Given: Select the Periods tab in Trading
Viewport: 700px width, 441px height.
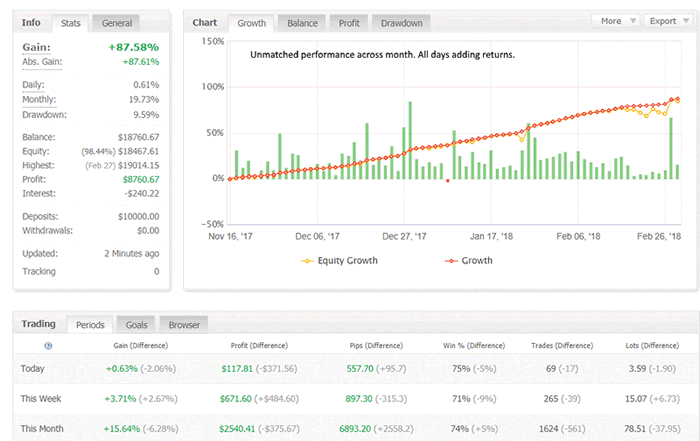Looking at the screenshot, I should tap(89, 324).
